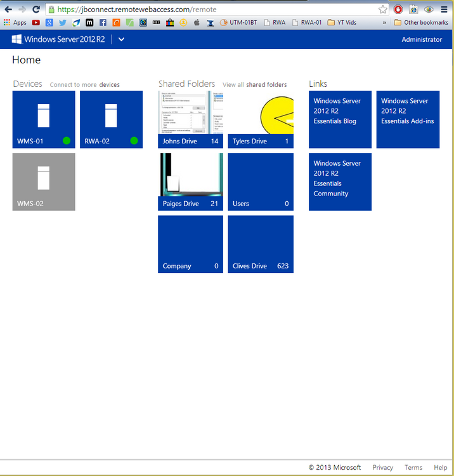Show more bookmarks with the double chevron
The image size is (454, 476).
[x=384, y=22]
